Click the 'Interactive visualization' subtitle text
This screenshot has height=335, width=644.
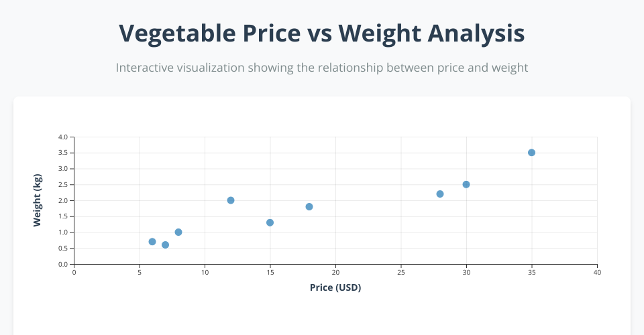tap(322, 68)
